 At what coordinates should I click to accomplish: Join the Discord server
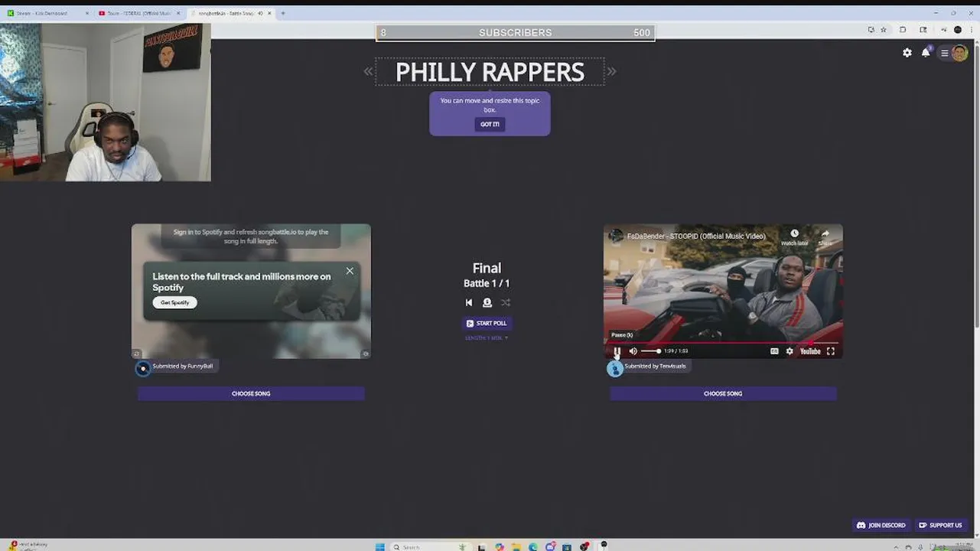tap(881, 525)
